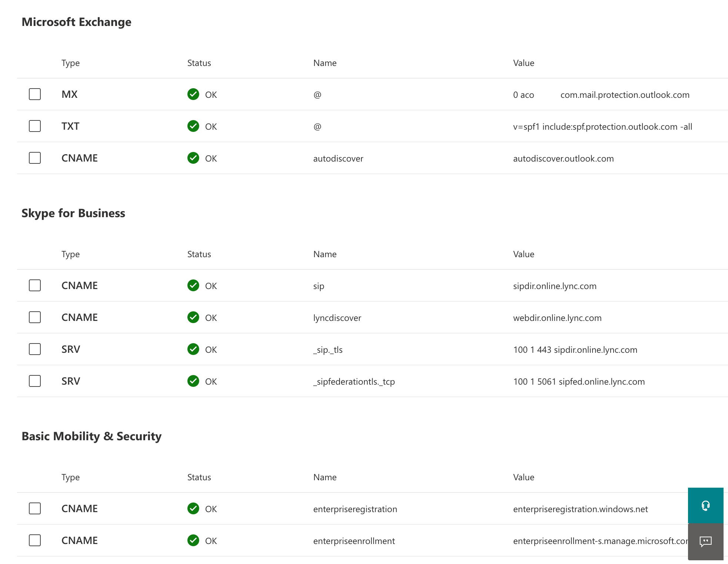The image size is (728, 564).
Task: Click the green status icon for _sip._tls SRV
Action: pos(193,349)
